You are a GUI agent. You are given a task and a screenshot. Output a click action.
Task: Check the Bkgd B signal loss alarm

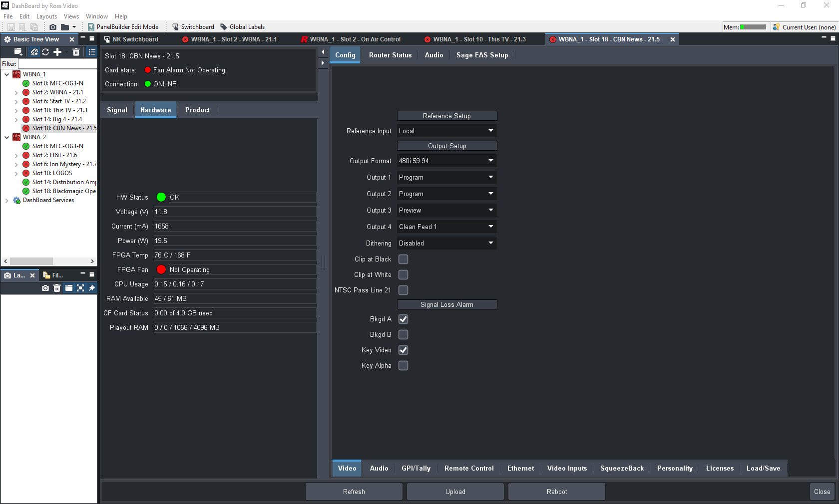(x=403, y=334)
